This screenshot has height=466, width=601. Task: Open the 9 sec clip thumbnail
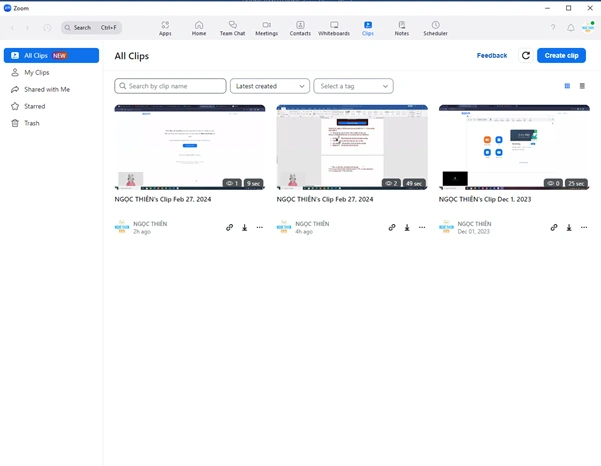[190, 147]
